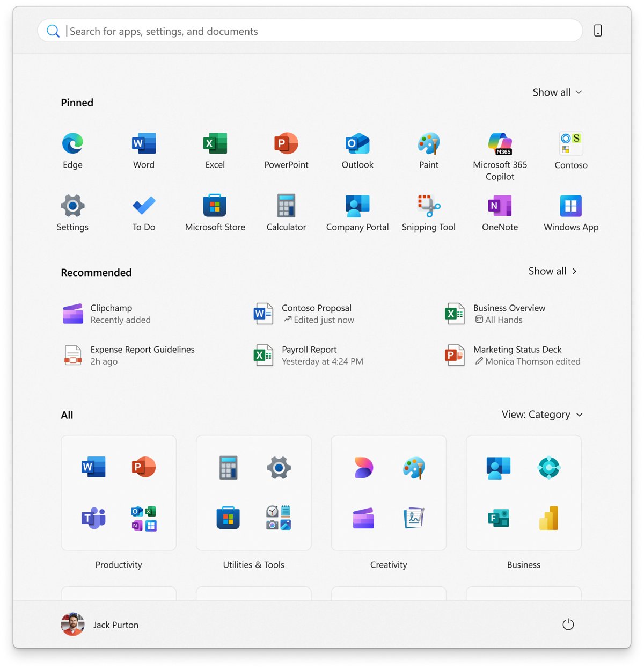Click the search box for apps and documents

(310, 31)
